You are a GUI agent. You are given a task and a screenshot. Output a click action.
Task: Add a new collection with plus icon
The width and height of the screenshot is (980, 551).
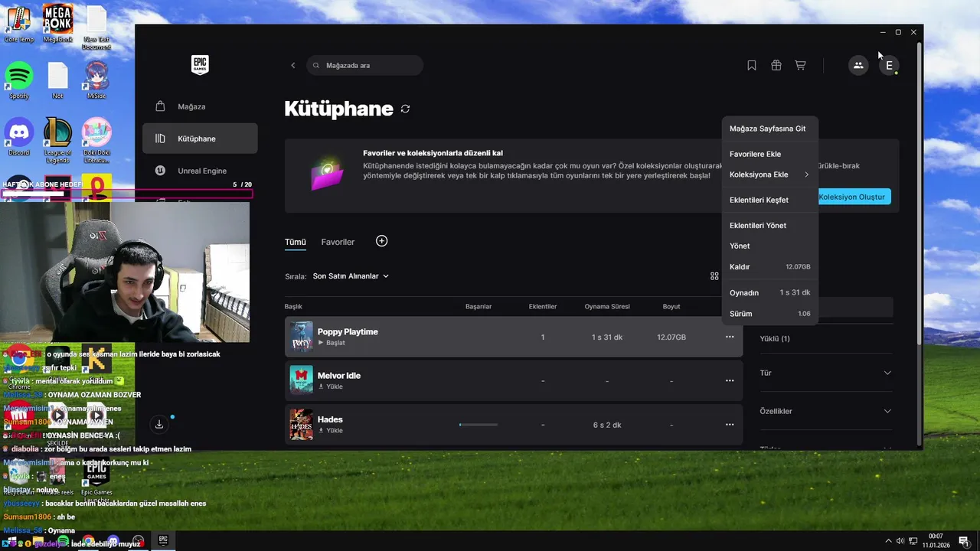click(x=382, y=241)
